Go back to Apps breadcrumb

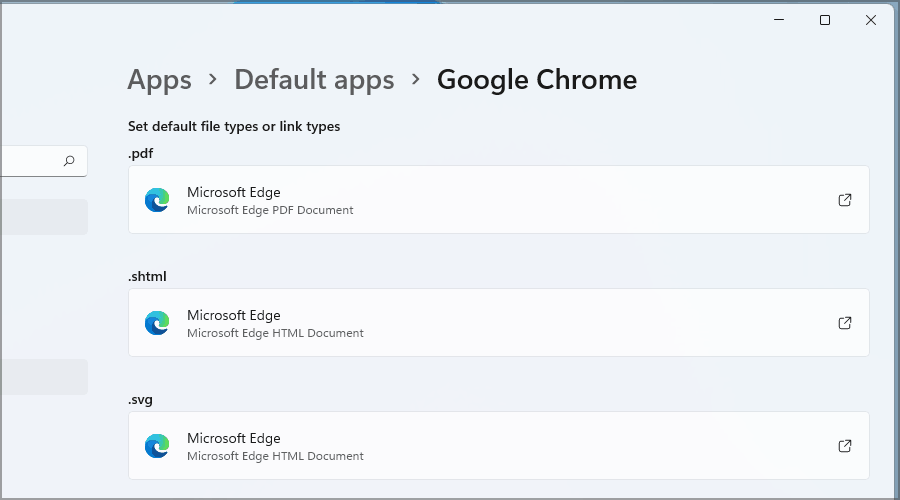click(159, 80)
